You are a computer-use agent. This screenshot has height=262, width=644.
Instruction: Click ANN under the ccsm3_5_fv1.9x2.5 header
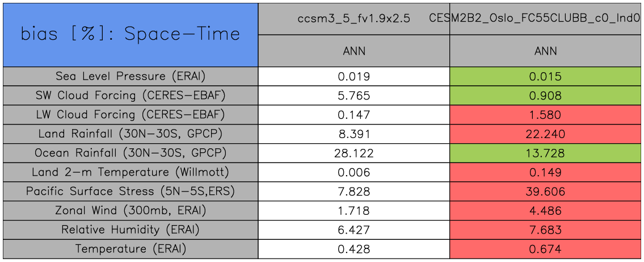354,51
